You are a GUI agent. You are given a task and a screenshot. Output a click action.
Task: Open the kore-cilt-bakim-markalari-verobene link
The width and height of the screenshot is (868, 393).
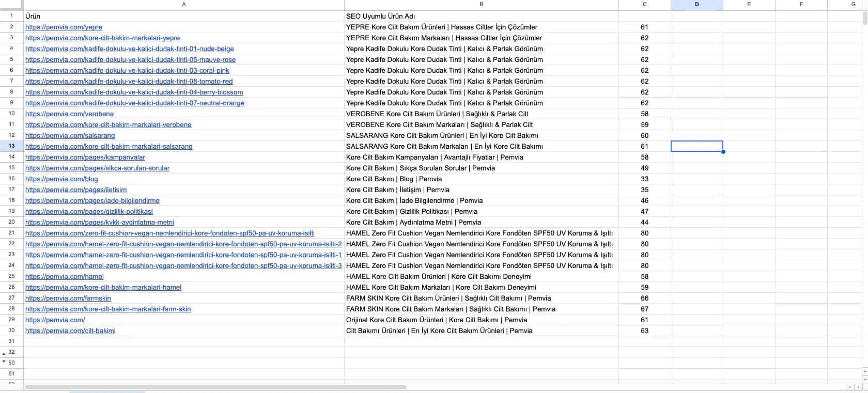108,124
